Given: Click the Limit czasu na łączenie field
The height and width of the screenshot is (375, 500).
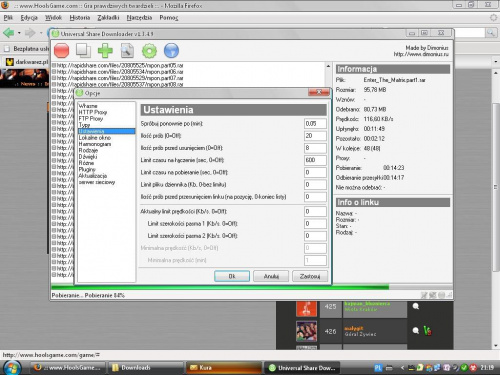Looking at the screenshot, I should point(315,160).
